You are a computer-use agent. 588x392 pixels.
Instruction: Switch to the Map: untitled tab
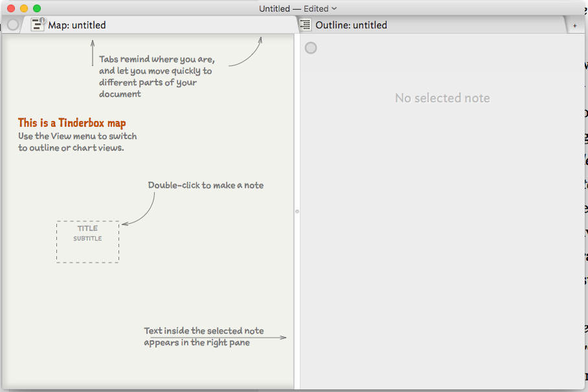point(159,25)
